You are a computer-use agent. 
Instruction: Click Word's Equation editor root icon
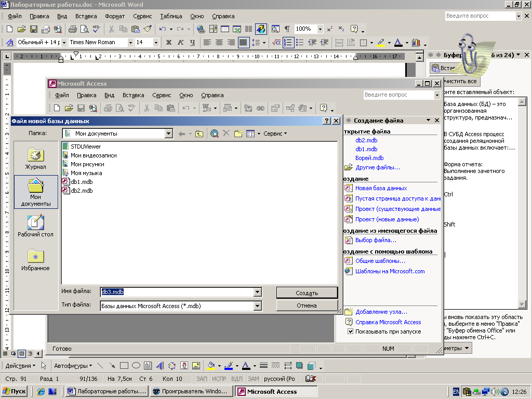(x=276, y=43)
